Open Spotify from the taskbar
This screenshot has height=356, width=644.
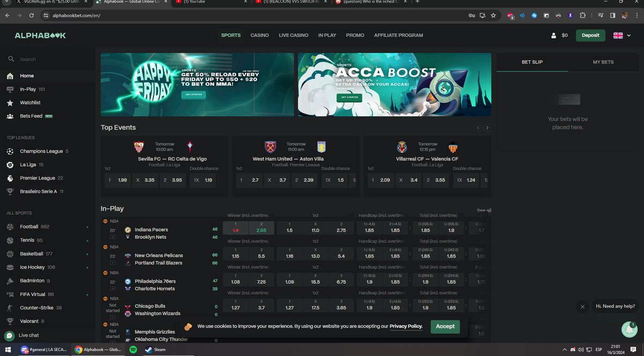134,350
